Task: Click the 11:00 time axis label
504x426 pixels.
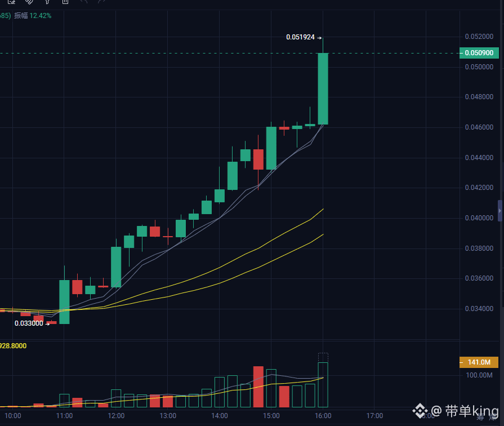Action: click(x=64, y=416)
